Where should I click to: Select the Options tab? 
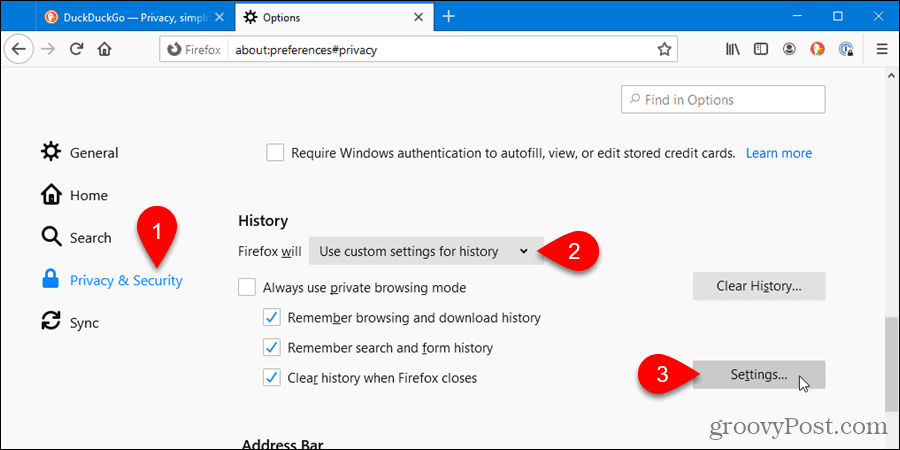(x=332, y=17)
